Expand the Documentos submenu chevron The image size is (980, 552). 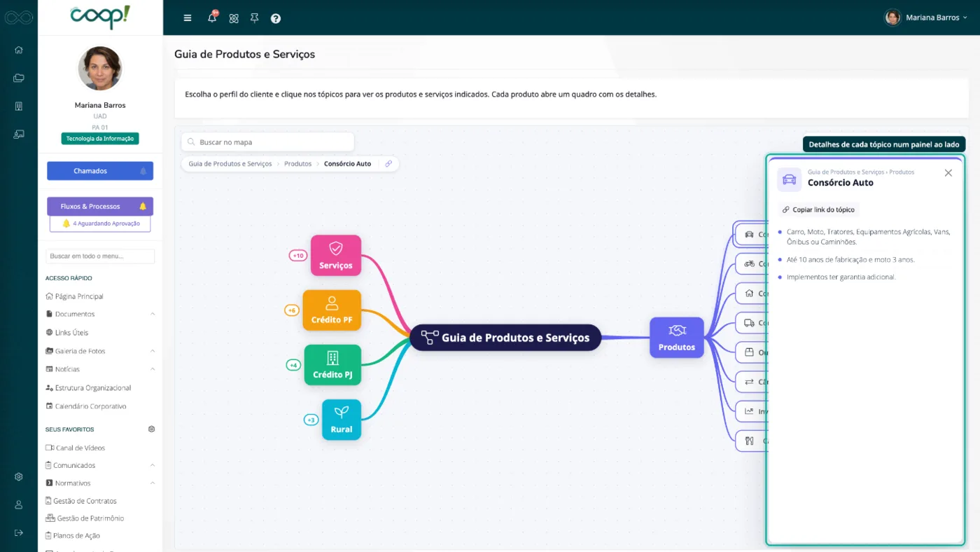(x=153, y=314)
